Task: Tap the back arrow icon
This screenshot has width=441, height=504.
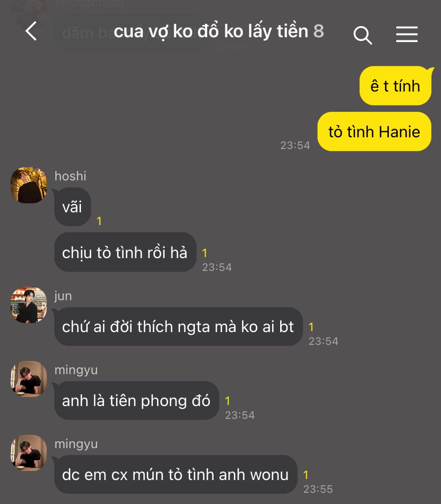Action: [x=31, y=31]
